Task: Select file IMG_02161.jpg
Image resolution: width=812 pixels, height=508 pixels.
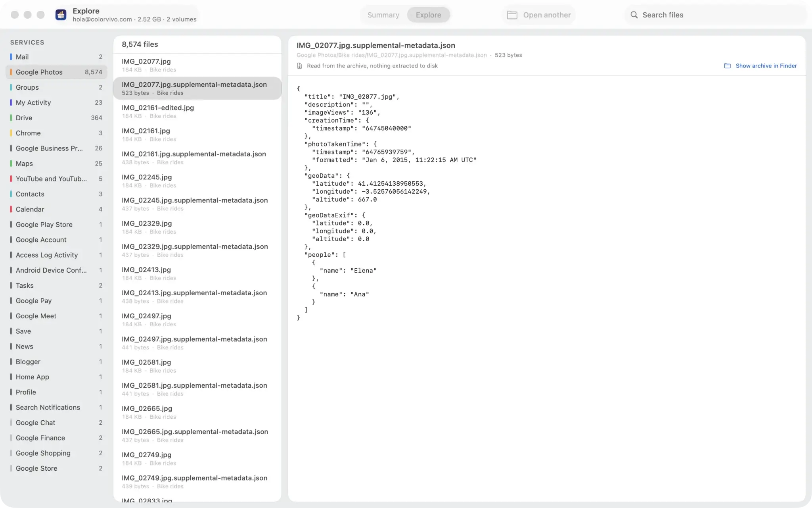Action: pyautogui.click(x=197, y=135)
